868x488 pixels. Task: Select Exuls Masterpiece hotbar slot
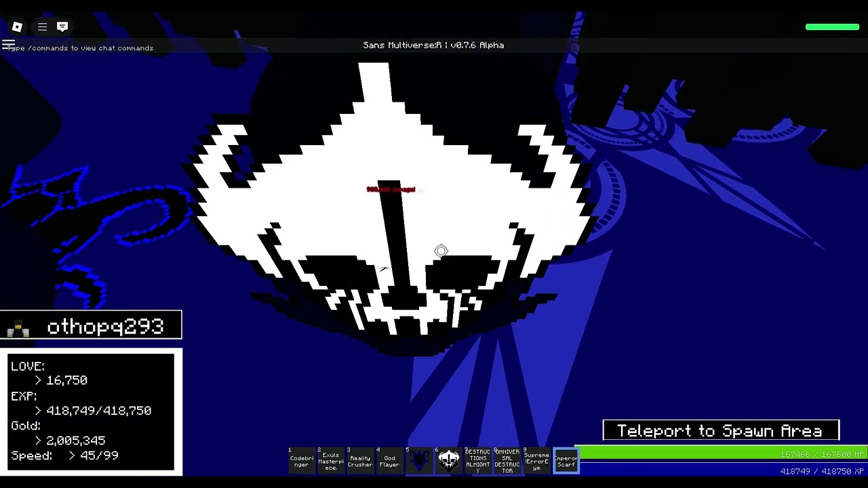tap(331, 461)
